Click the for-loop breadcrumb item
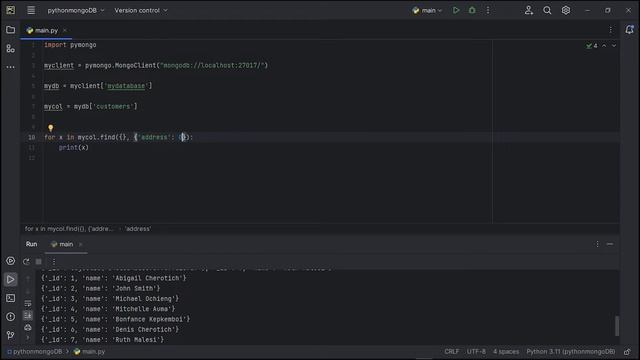Screen dimensions: 640x360 point(69,229)
